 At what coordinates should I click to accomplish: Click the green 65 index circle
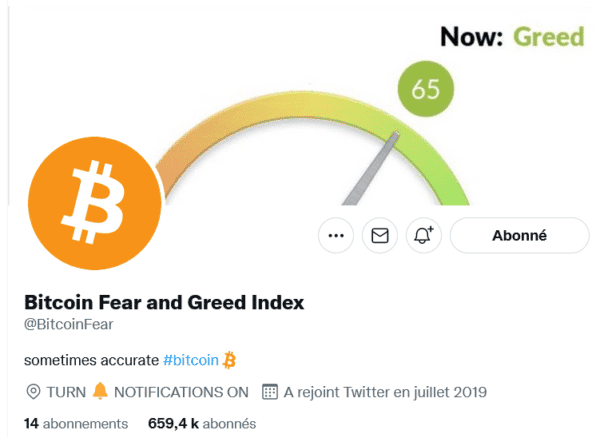tap(425, 89)
